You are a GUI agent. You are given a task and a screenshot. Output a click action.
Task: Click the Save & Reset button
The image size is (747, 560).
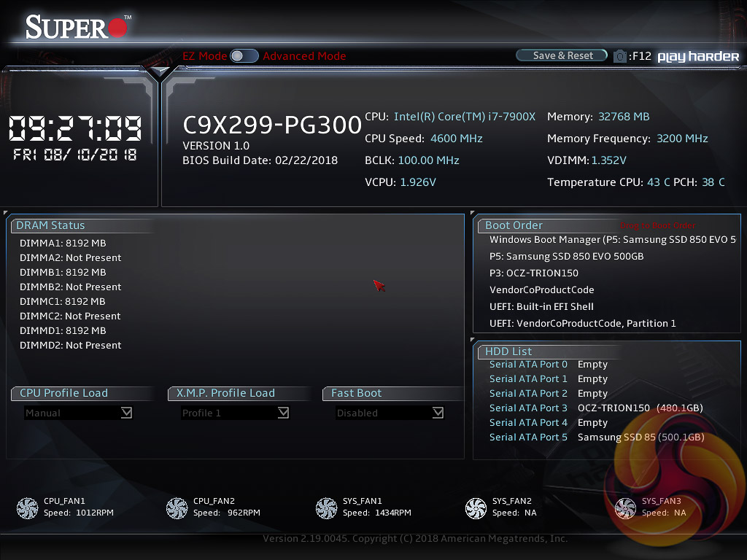click(562, 55)
